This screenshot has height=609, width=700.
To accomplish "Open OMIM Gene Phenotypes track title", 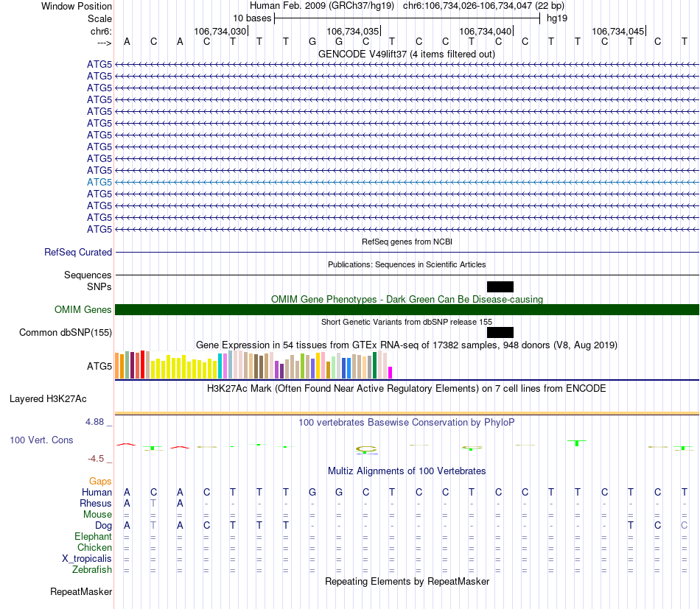I will 407,300.
